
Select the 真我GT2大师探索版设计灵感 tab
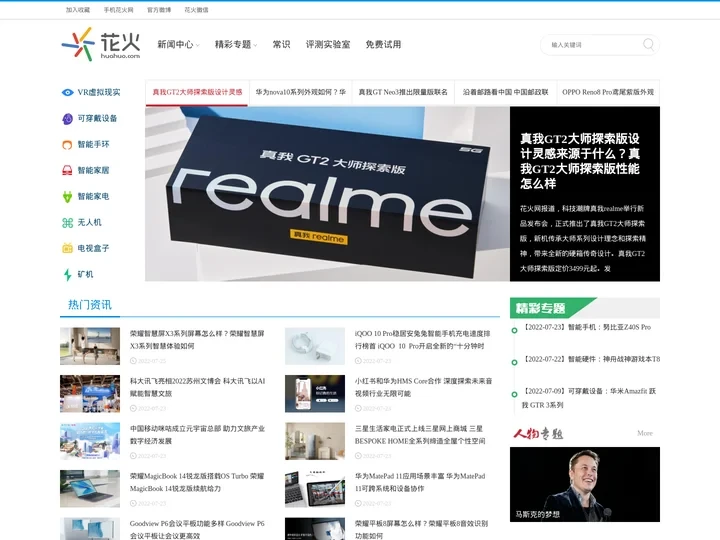197,92
